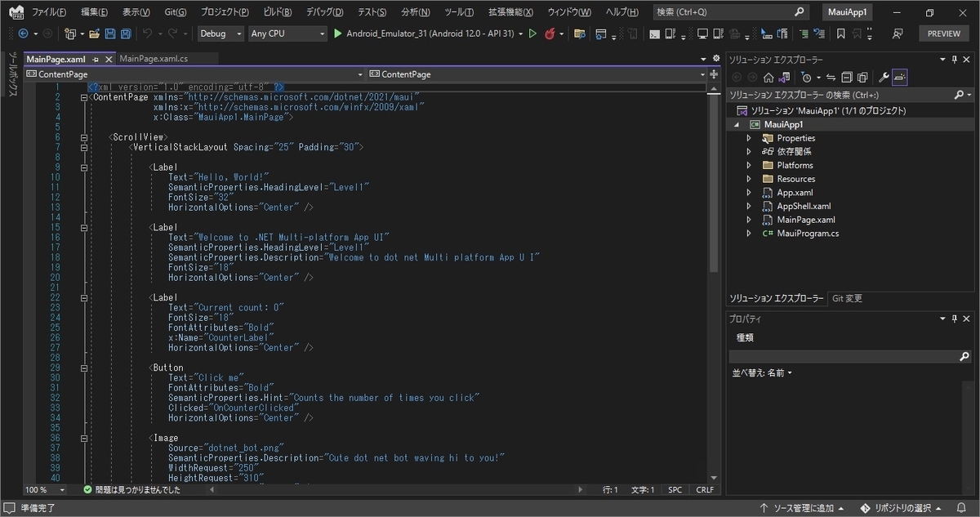980x517 pixels.
Task: Toggle Preview Selected Items icon
Action: coord(899,78)
